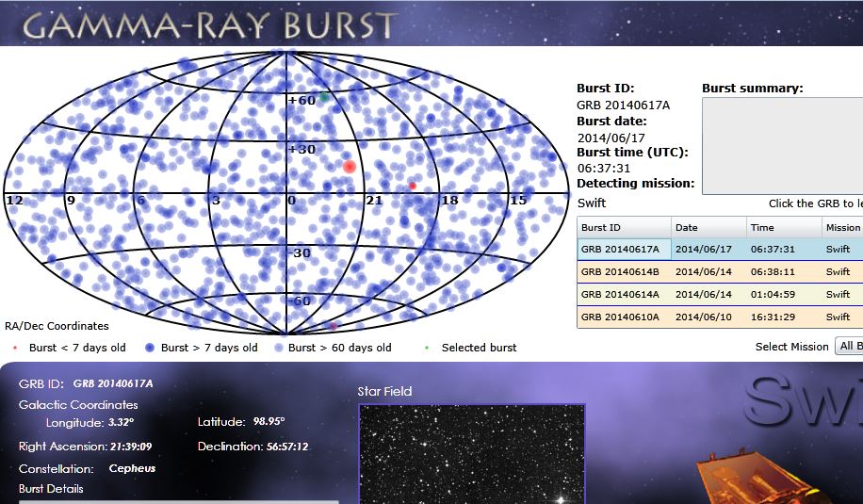Image resolution: width=863 pixels, height=504 pixels.
Task: Open the Select Mission dropdown
Action: coord(848,347)
